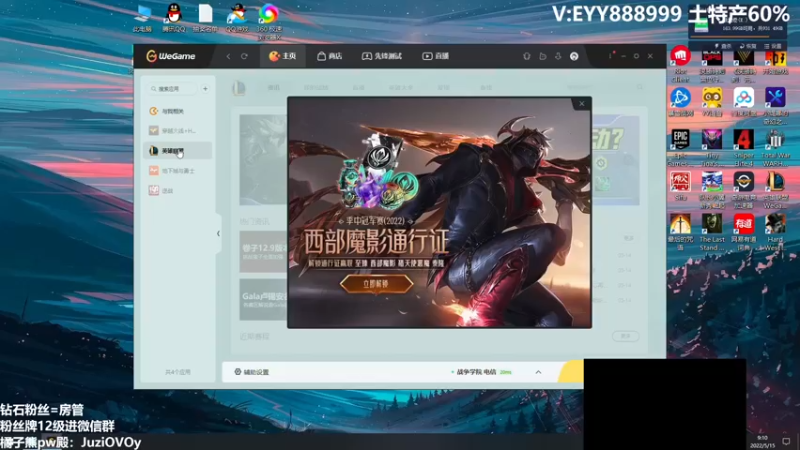Open the Tiny Tina's desktop shortcut
This screenshot has width=800, height=450.
click(x=712, y=148)
